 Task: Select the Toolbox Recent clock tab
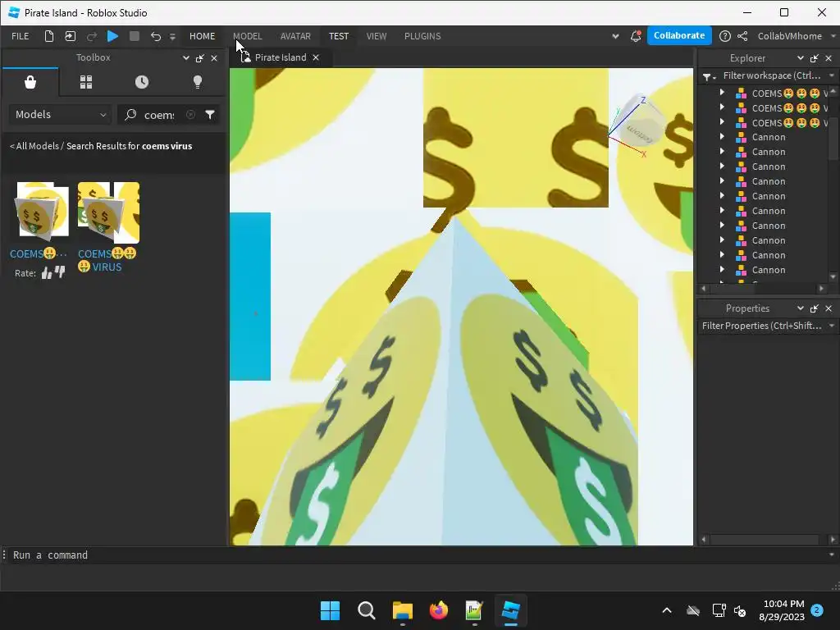[141, 82]
